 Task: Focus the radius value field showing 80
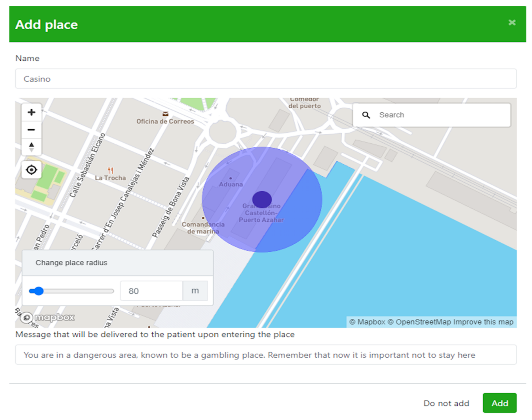[151, 291]
